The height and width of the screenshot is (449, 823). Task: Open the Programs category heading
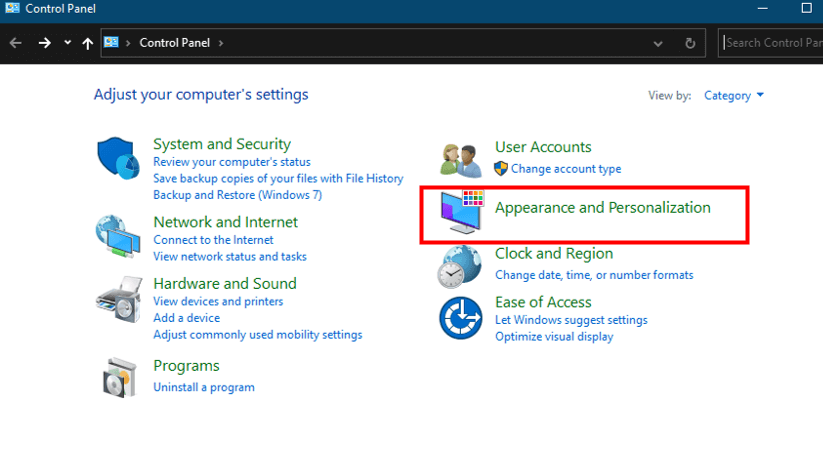[186, 366]
